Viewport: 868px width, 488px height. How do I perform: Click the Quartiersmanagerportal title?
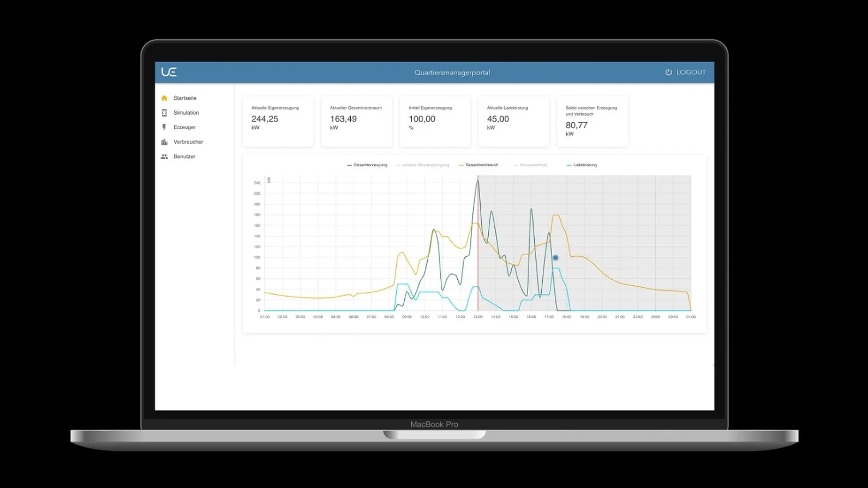click(452, 73)
